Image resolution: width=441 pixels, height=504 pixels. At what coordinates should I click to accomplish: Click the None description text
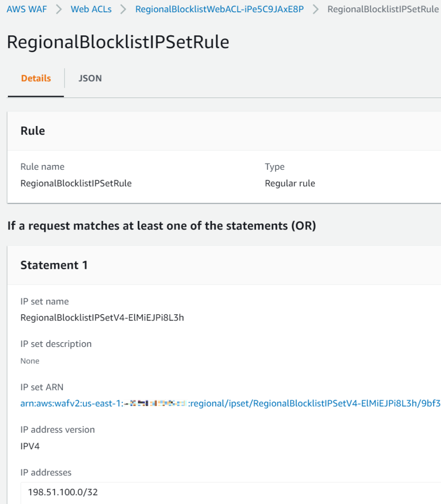30,361
